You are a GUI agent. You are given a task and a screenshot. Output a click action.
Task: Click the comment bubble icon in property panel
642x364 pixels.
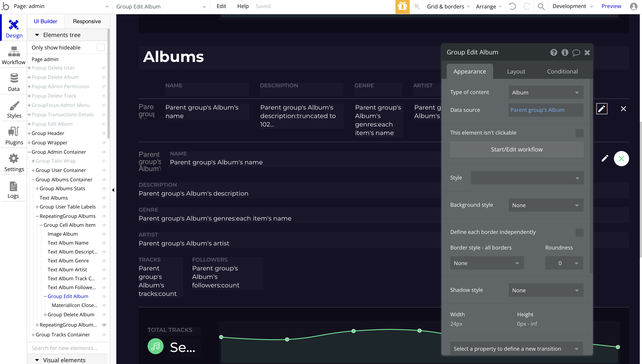point(576,53)
